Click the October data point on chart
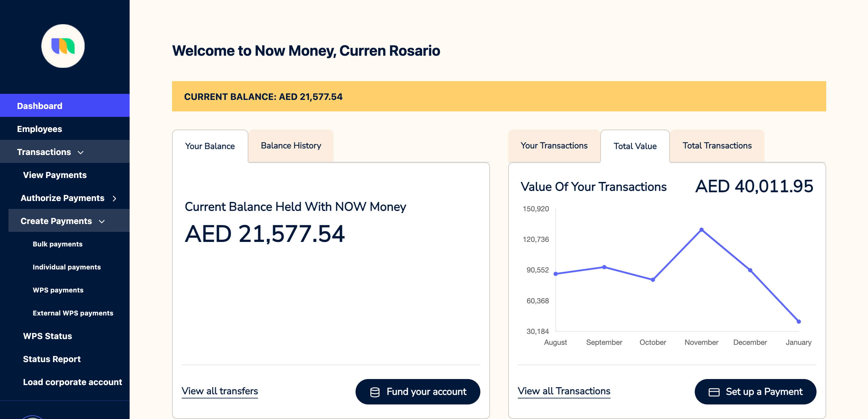The width and height of the screenshot is (868, 419). pyautogui.click(x=653, y=279)
